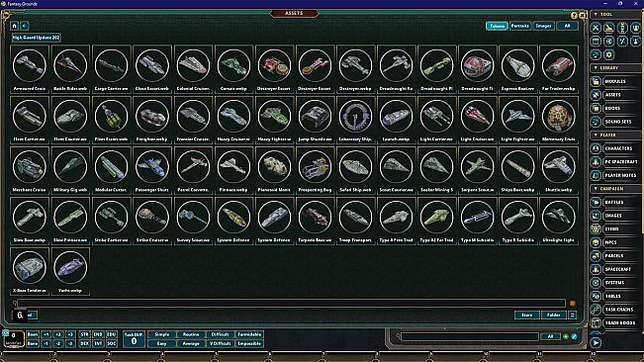644x362 pixels.
Task: Set task difficulty to Simple
Action: pos(162,334)
